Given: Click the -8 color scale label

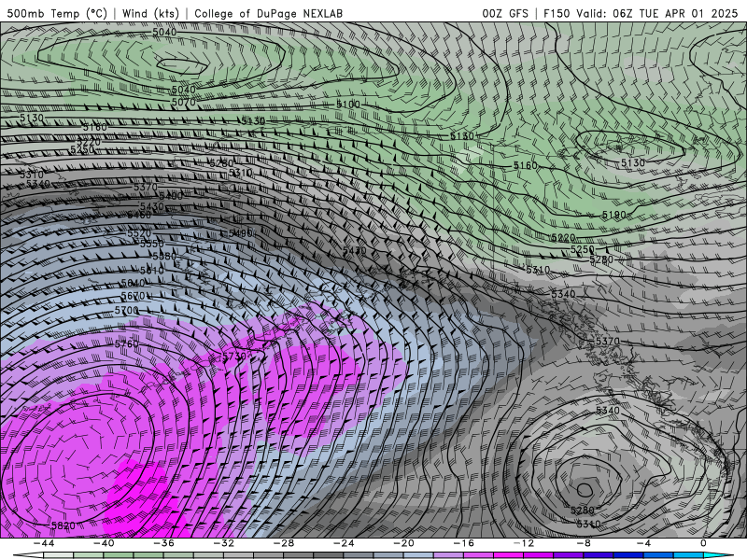Looking at the screenshot, I should pyautogui.click(x=584, y=543).
